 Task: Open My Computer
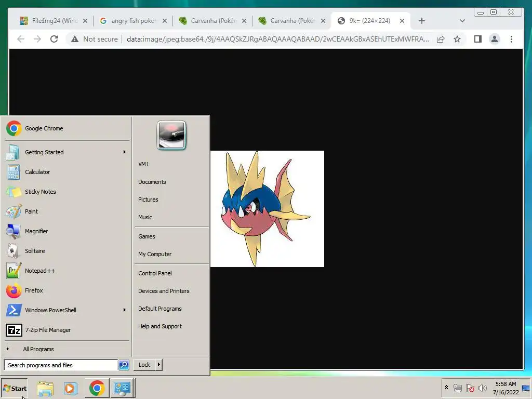click(171, 254)
